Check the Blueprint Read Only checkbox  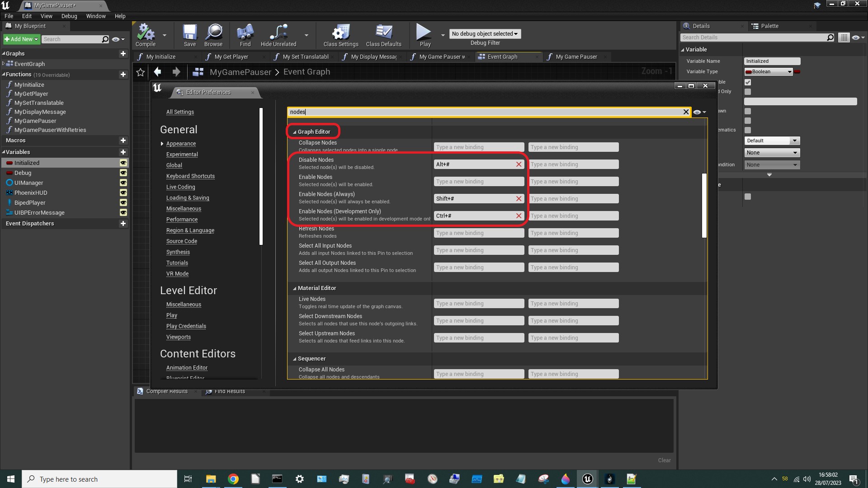coord(748,92)
